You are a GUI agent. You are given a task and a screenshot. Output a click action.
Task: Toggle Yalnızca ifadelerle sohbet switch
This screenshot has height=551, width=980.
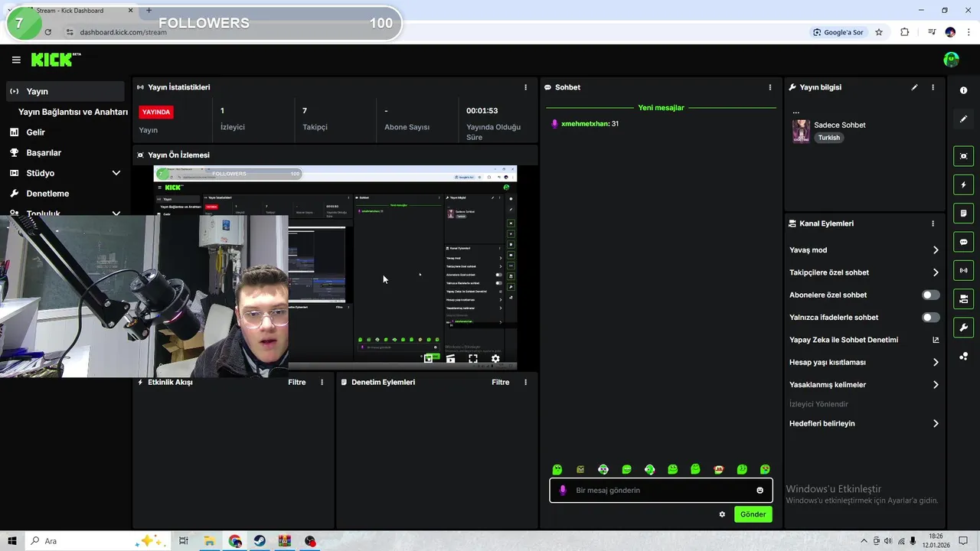[930, 317]
